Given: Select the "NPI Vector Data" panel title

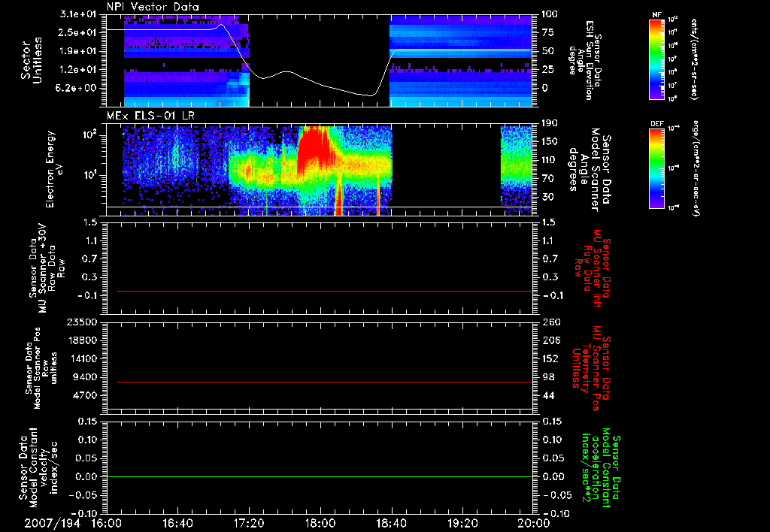Looking at the screenshot, I should pyautogui.click(x=153, y=7).
